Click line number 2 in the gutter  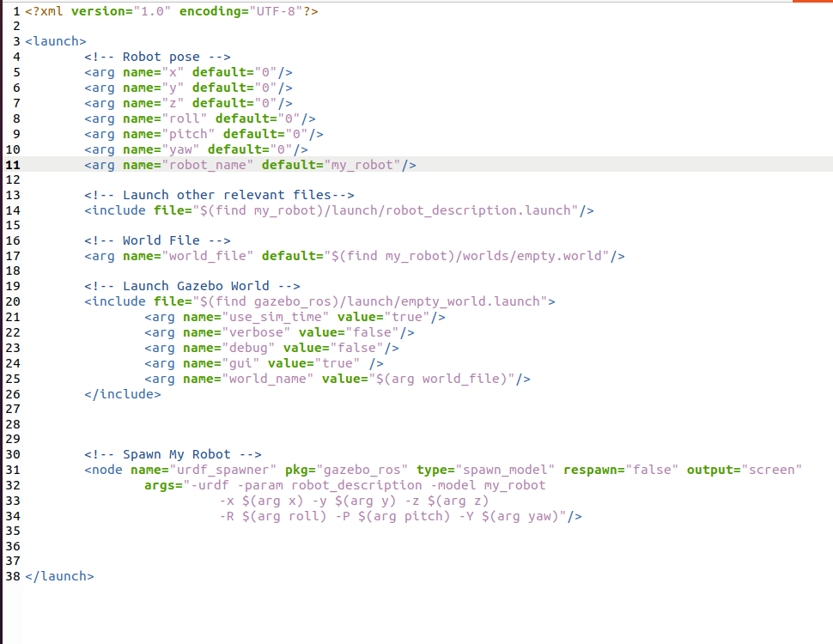point(16,27)
